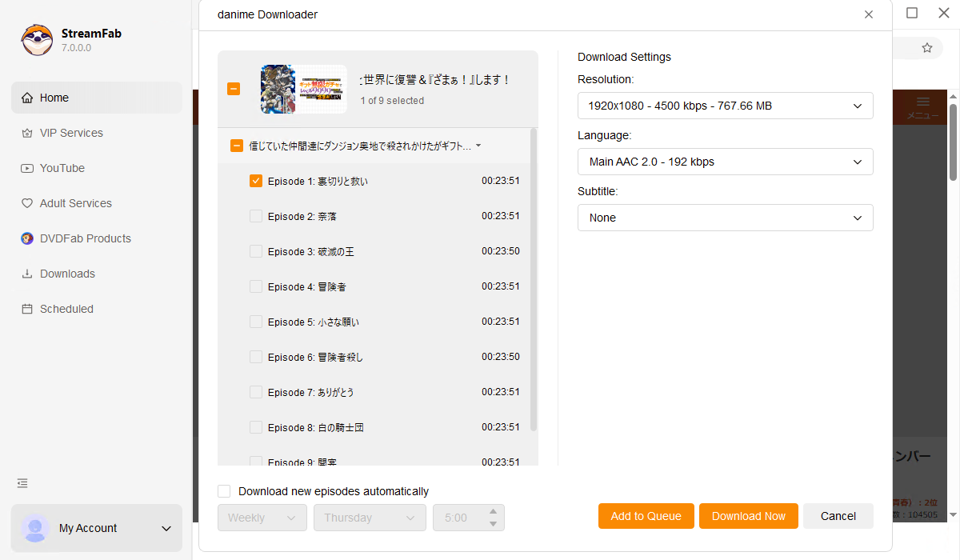This screenshot has width=960, height=560.
Task: Collapse the sidebar using bottom-left icon
Action: (22, 483)
